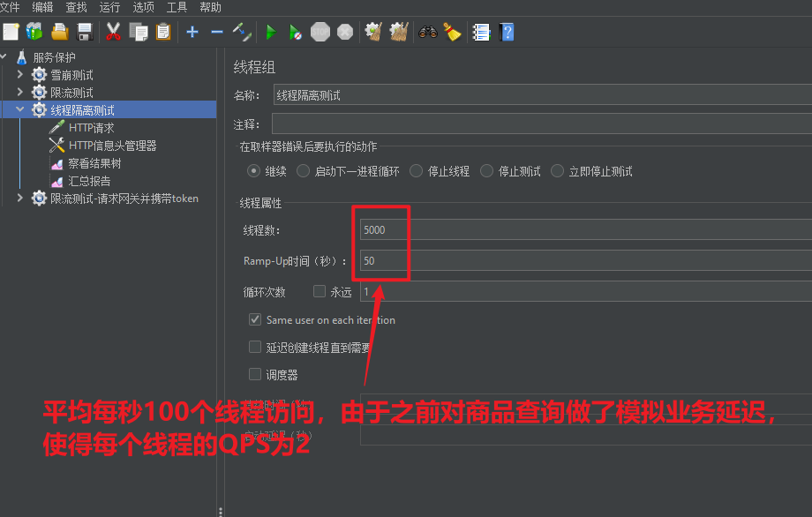This screenshot has height=517, width=812.
Task: Click the Cut scissors icon
Action: pyautogui.click(x=112, y=31)
